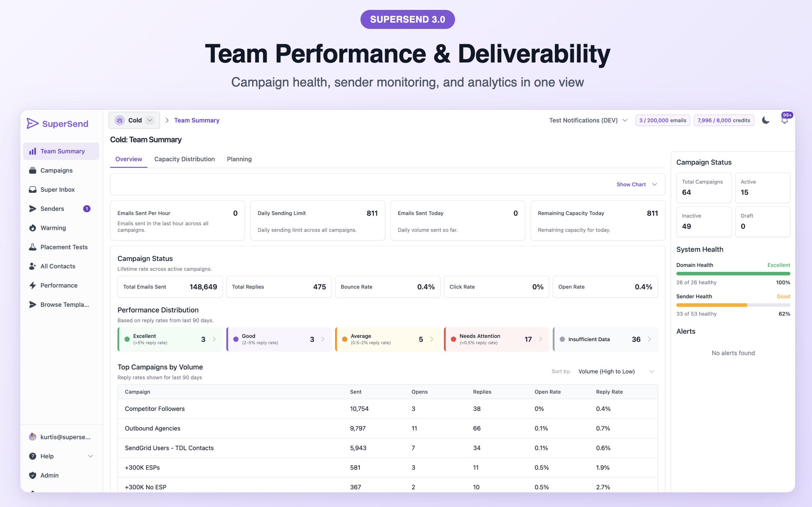This screenshot has height=507, width=812.
Task: Click Team Summary breadcrumb link
Action: 196,120
